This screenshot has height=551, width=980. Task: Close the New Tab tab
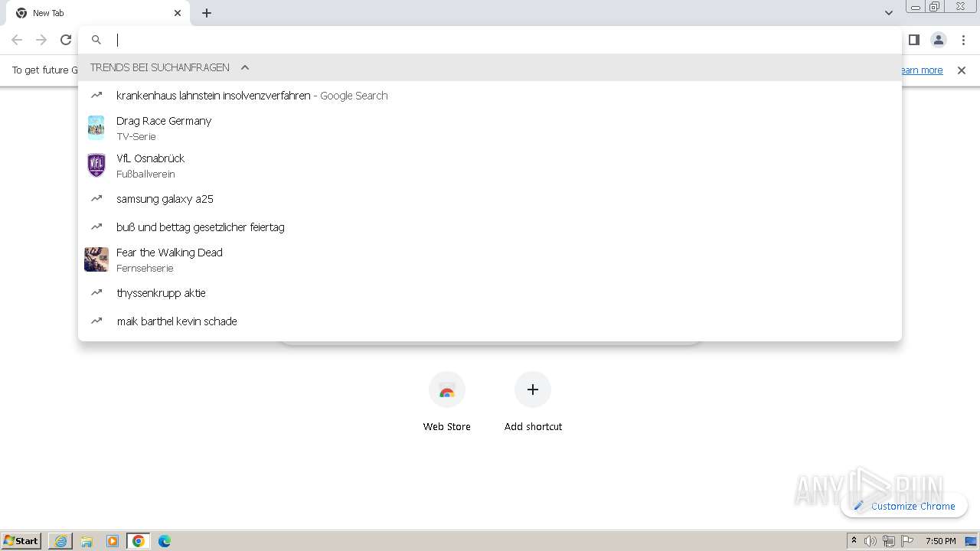tap(178, 13)
